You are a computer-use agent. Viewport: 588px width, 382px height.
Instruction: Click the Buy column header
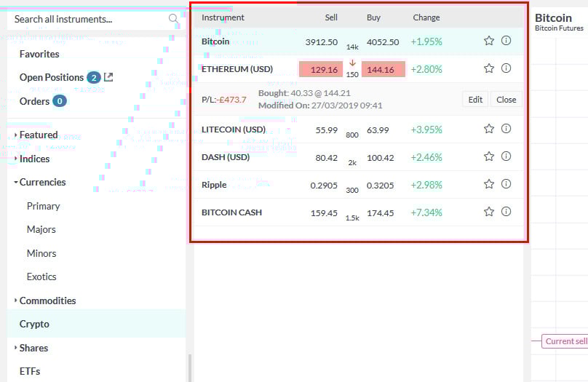coord(373,17)
